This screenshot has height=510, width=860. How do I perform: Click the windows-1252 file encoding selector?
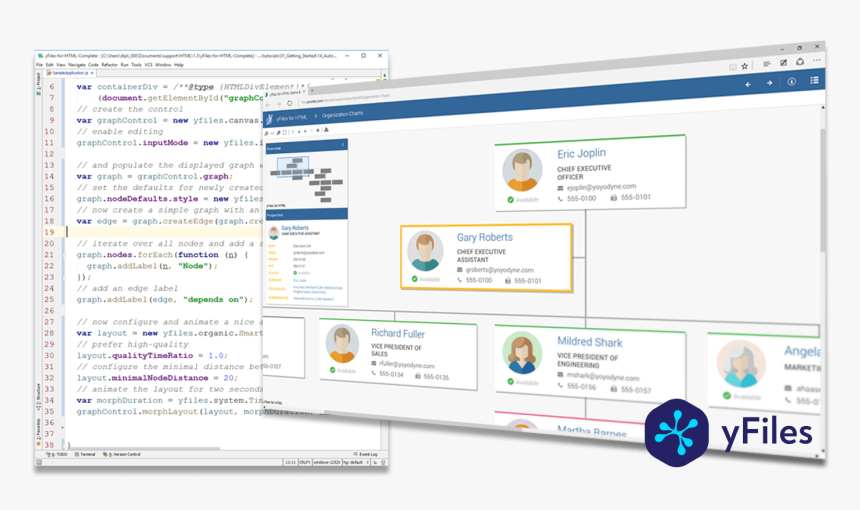pos(327,462)
